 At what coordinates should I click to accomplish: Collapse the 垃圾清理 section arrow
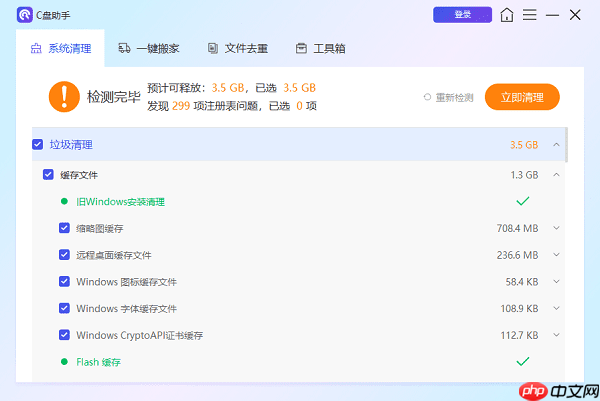click(556, 145)
